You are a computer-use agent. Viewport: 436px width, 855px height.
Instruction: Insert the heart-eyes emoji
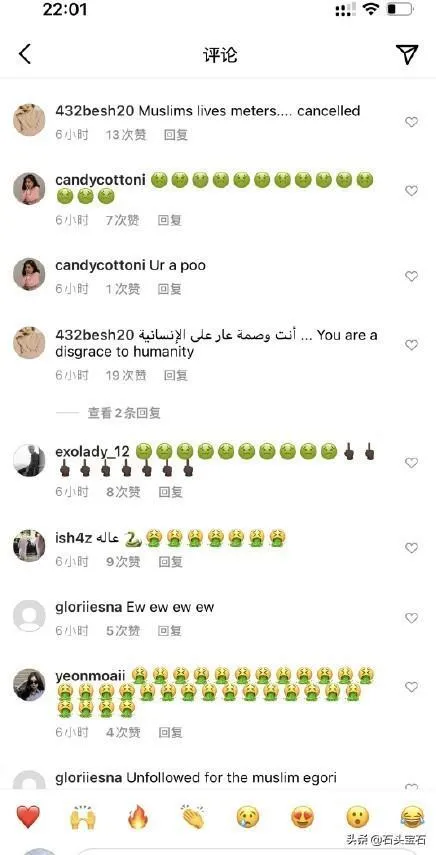click(303, 817)
